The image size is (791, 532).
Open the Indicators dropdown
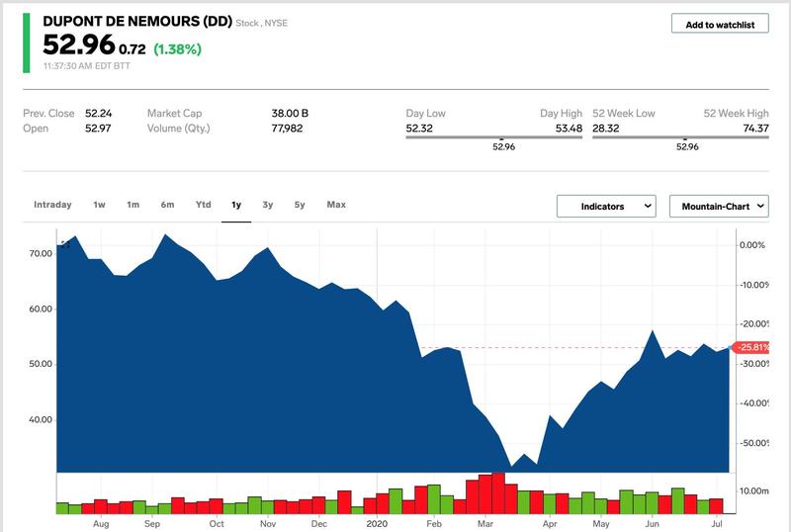pos(606,207)
